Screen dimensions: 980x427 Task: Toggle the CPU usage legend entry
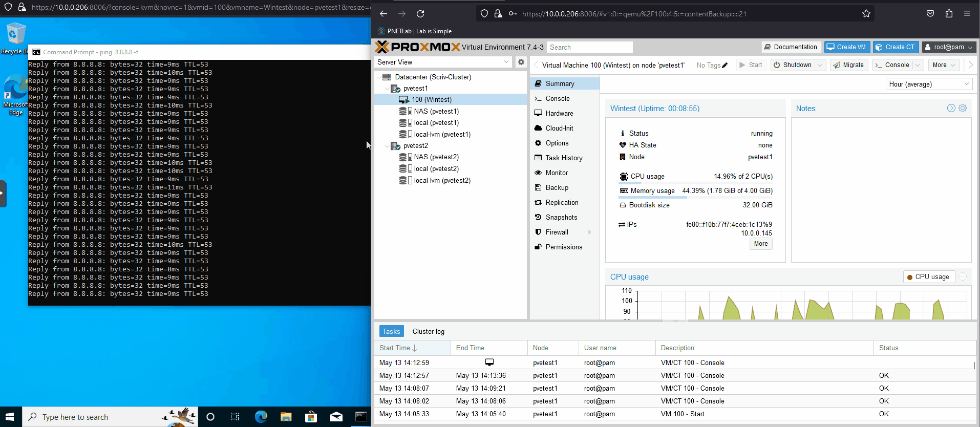928,276
